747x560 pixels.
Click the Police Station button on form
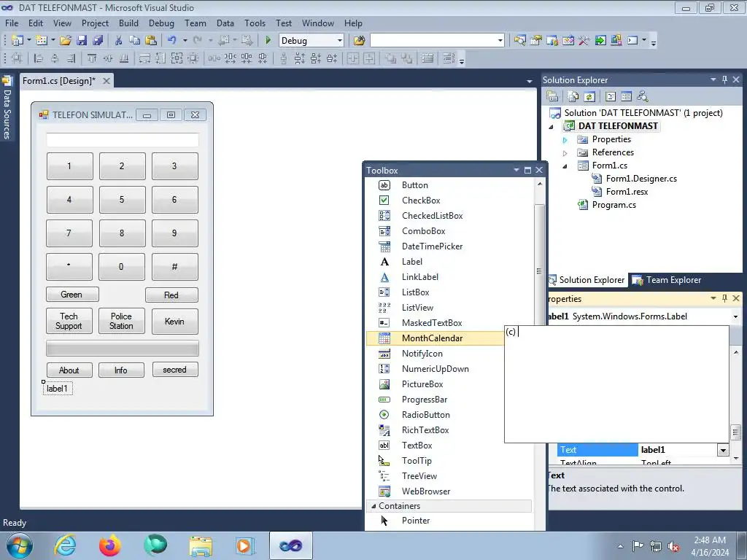point(122,321)
